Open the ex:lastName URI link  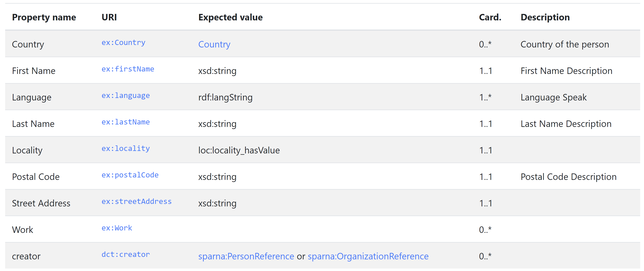click(x=125, y=122)
